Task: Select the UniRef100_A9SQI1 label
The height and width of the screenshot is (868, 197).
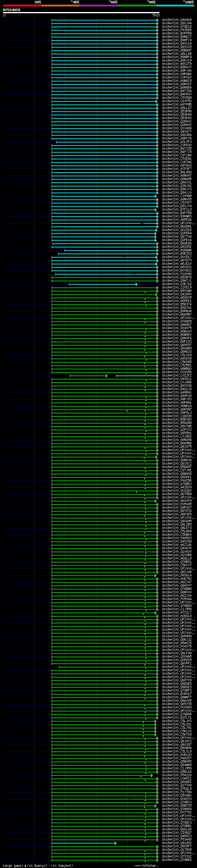Action: pyautogui.click(x=177, y=379)
